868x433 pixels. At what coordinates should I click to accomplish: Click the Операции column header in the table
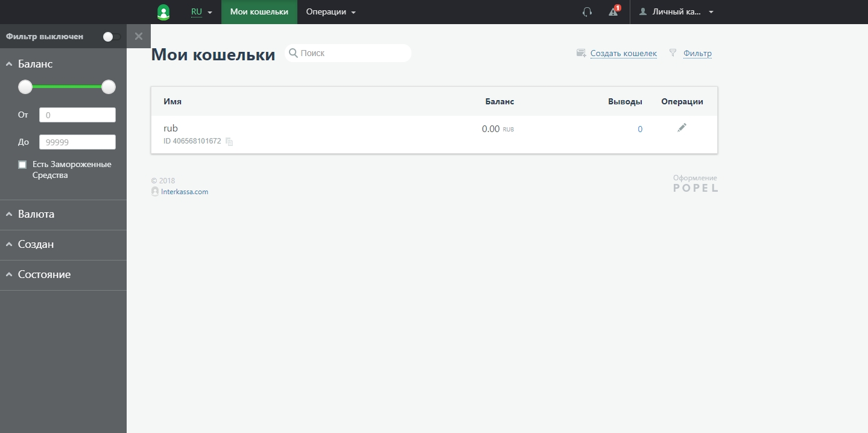pos(682,101)
